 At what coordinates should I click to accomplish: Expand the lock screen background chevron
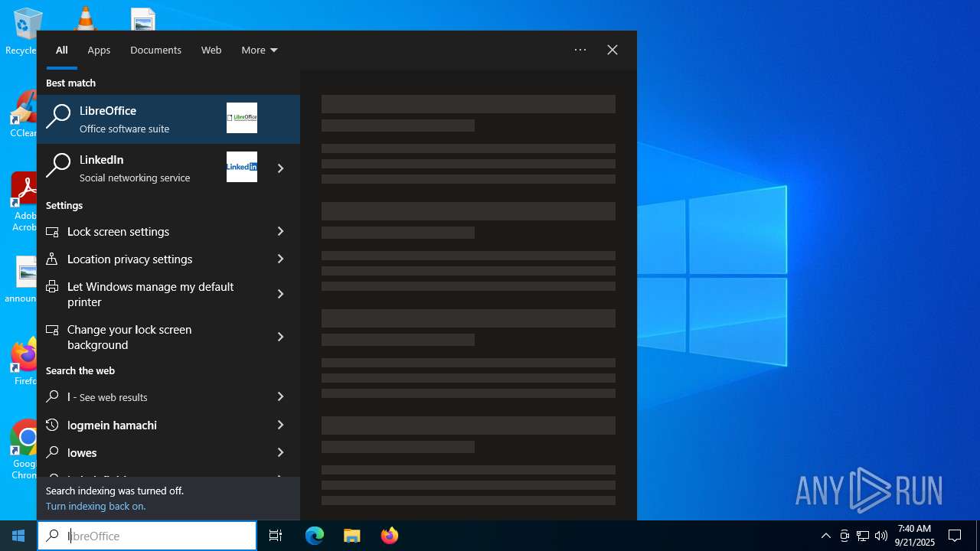280,337
